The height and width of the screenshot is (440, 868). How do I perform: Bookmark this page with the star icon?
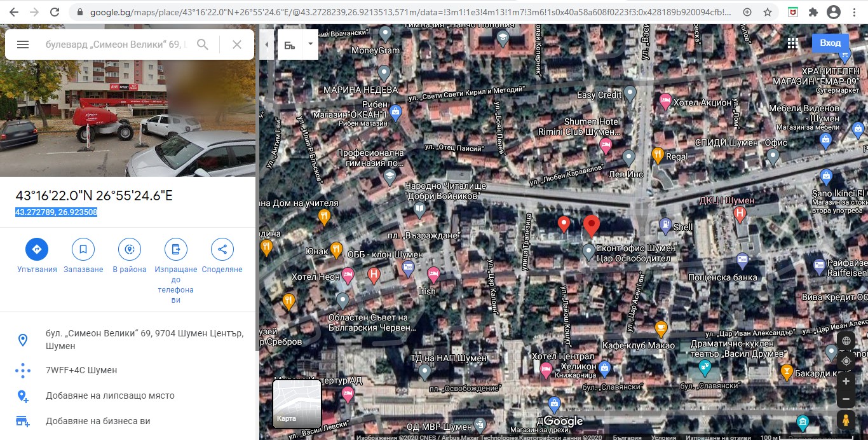tap(768, 12)
